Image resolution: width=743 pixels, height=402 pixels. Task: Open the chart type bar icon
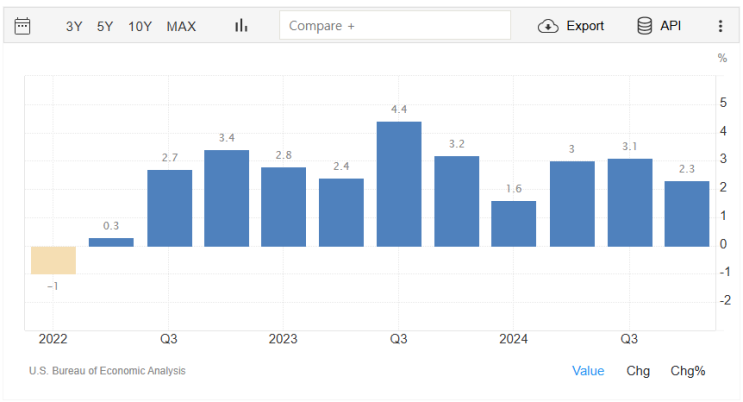tap(241, 26)
